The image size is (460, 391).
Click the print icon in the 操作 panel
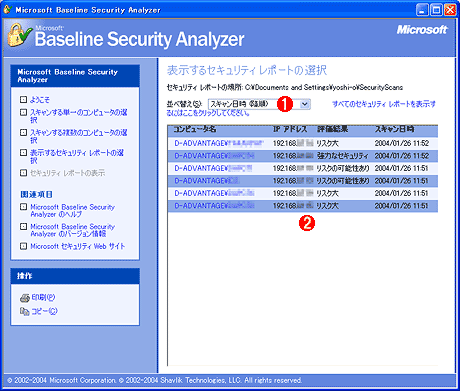click(x=25, y=298)
